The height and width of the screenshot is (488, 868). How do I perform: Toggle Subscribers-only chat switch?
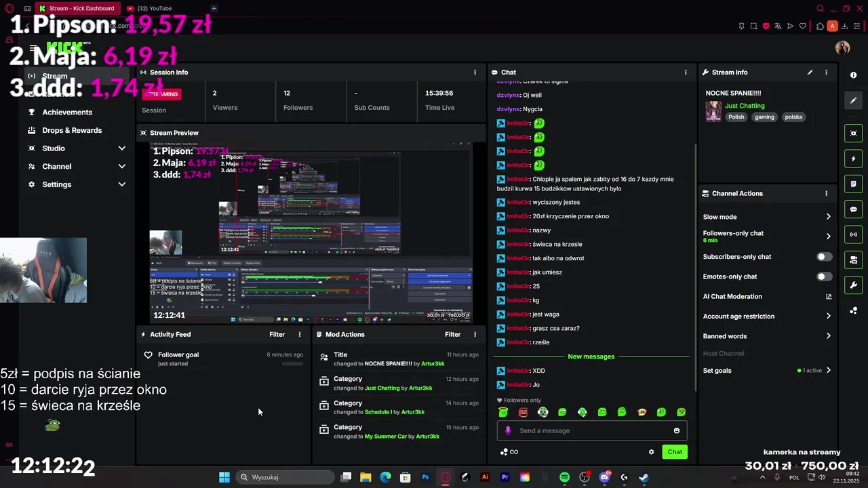(x=824, y=257)
